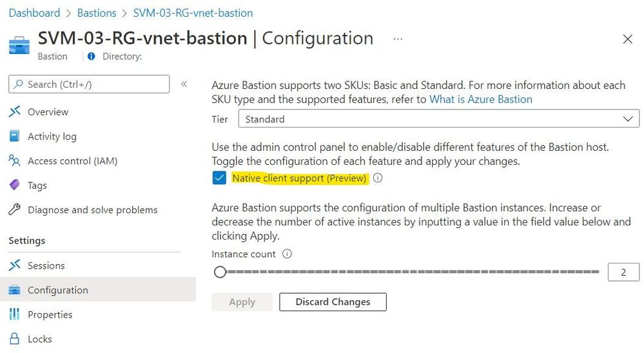Viewport: 644px width, 353px height.
Task: Click SVM-03-RG-vnet-bastion breadcrumb link
Action: 193,13
